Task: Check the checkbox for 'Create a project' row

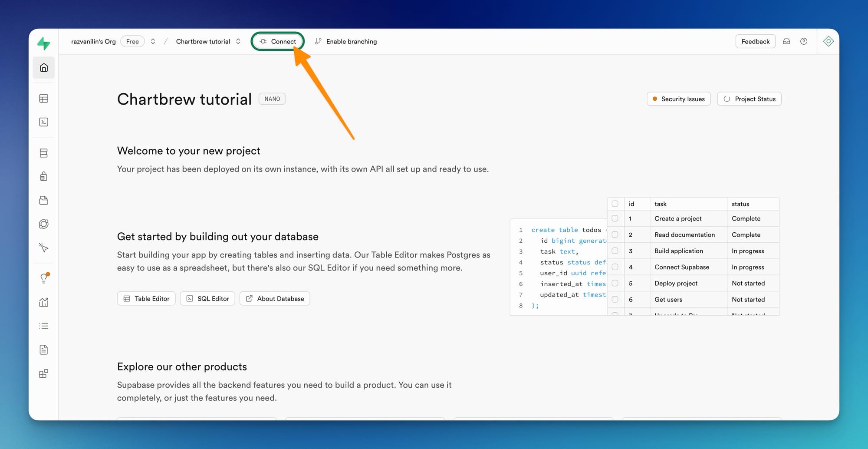Action: pyautogui.click(x=615, y=218)
